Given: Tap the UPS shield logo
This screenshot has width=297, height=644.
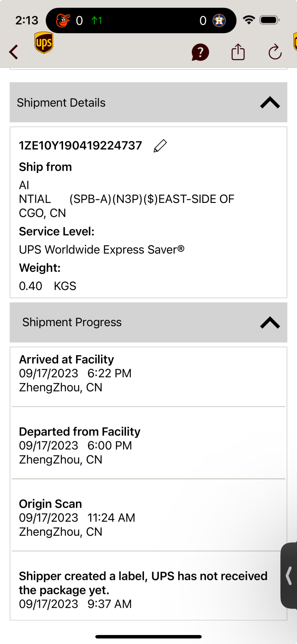Looking at the screenshot, I should coord(44,43).
